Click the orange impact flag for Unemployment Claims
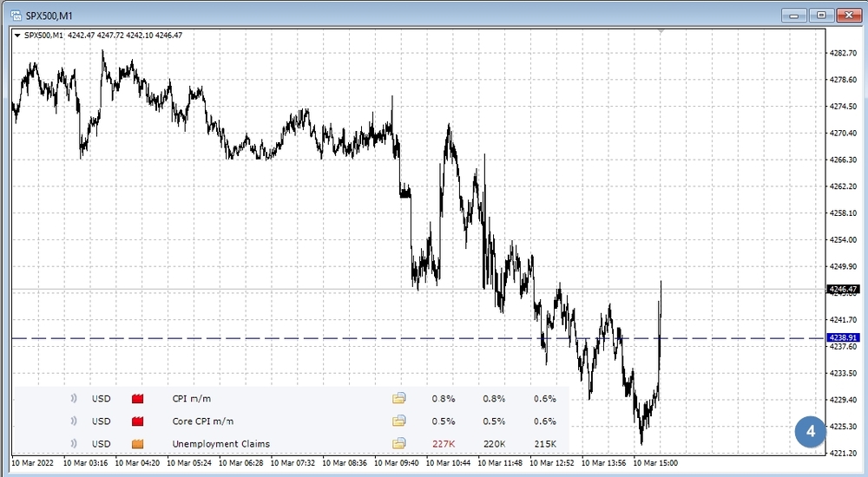The height and width of the screenshot is (477, 868). (x=137, y=444)
